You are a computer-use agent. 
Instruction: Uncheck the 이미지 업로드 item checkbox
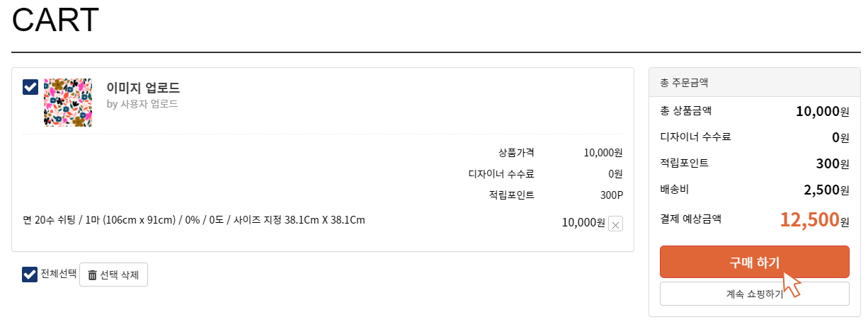30,87
